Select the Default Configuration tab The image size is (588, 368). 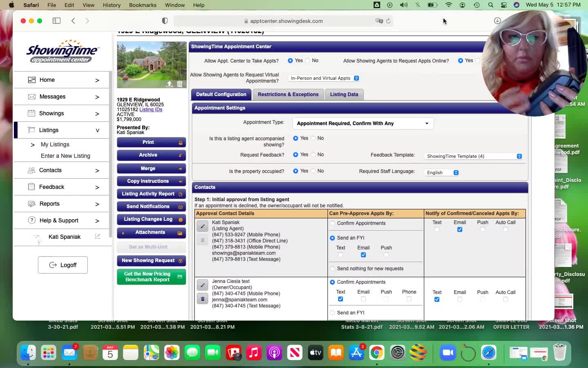pos(221,94)
